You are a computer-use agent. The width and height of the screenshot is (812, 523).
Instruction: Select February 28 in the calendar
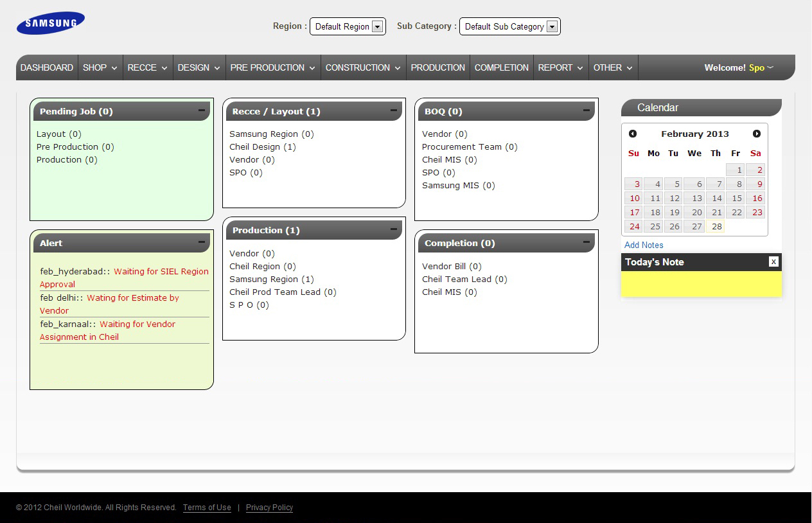(x=716, y=226)
